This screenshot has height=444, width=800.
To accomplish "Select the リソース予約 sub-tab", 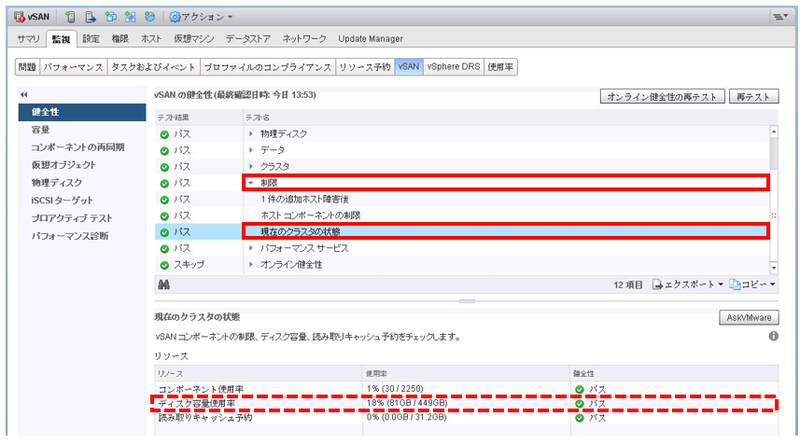I will pos(365,67).
